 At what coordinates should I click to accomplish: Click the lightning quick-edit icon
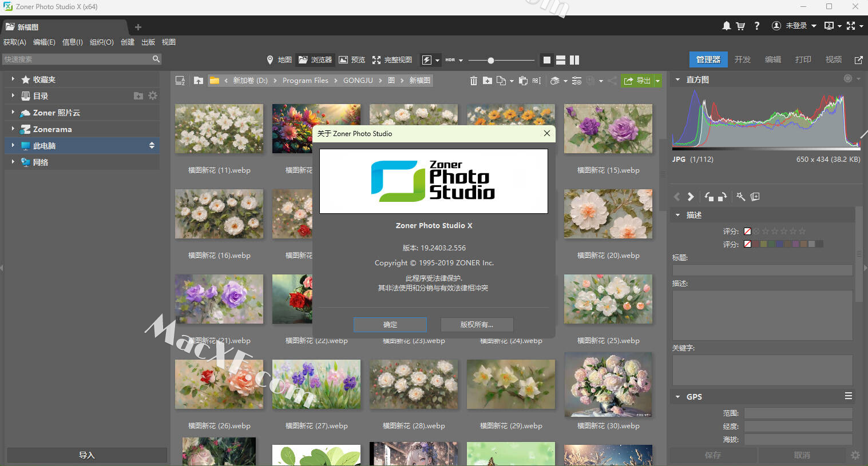427,59
